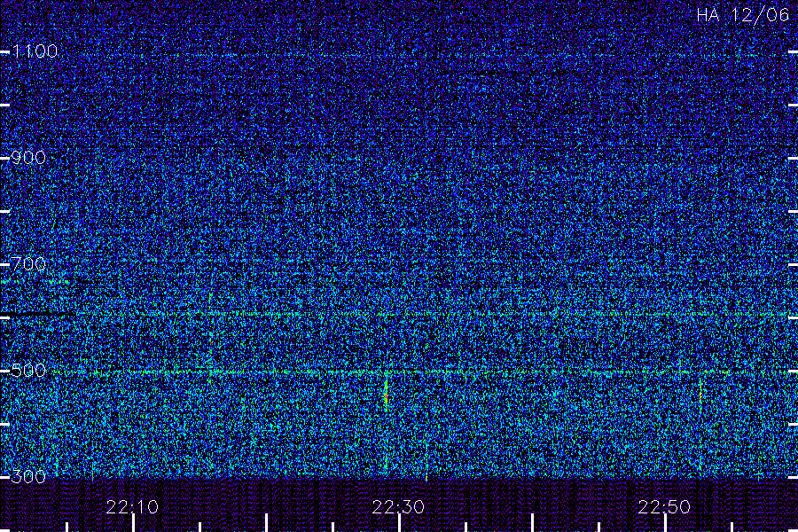This screenshot has height=532, width=798.
Task: Click the 22:10 time axis label
Action: (x=132, y=507)
